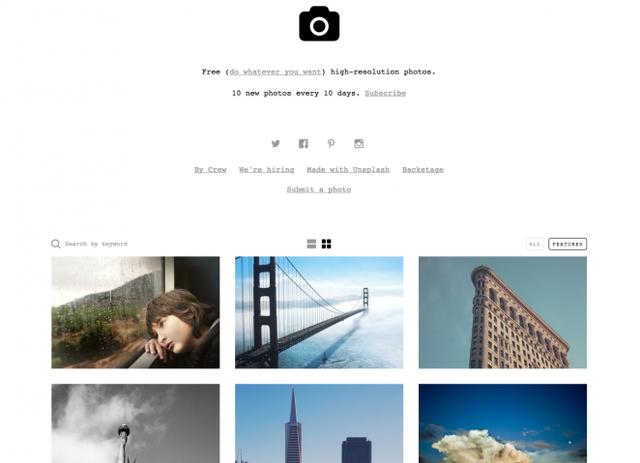640x463 pixels.
Task: Open the We're hiring link
Action: coord(267,169)
